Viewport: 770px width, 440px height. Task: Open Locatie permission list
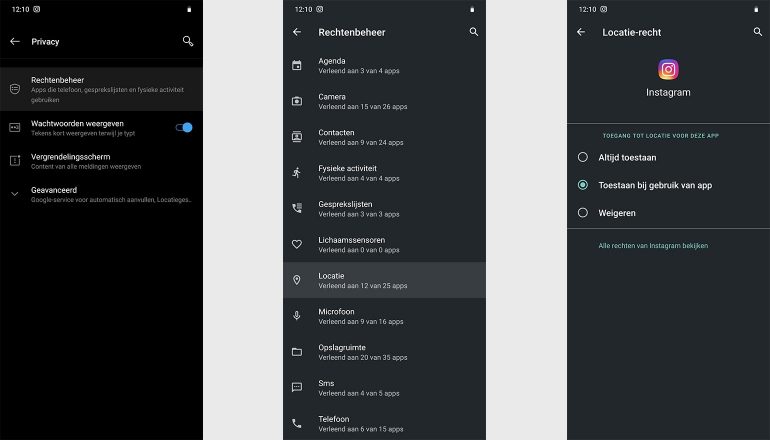coord(385,280)
